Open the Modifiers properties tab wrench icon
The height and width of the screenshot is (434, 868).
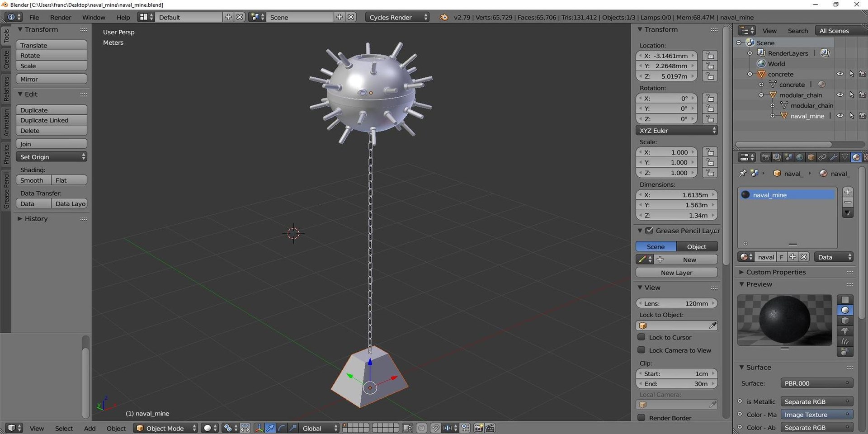click(x=834, y=157)
